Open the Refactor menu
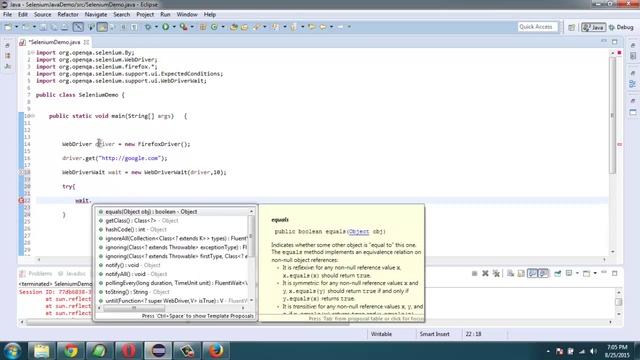640x360 pixels. coord(68,14)
